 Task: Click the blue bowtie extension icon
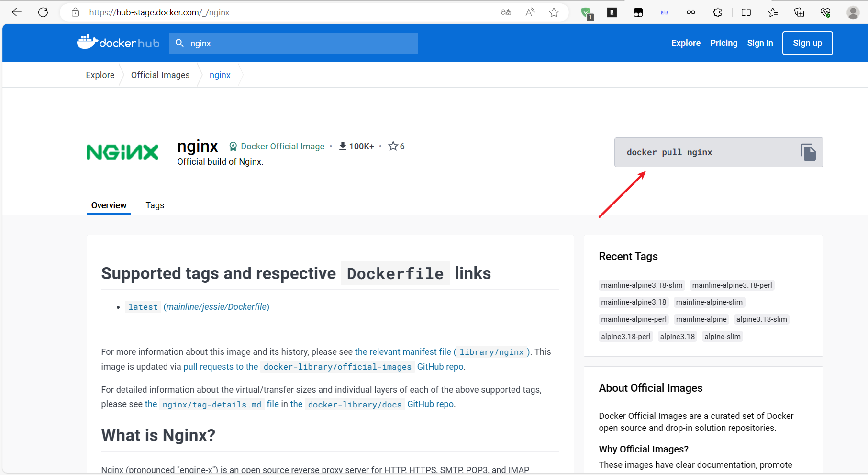tap(665, 12)
